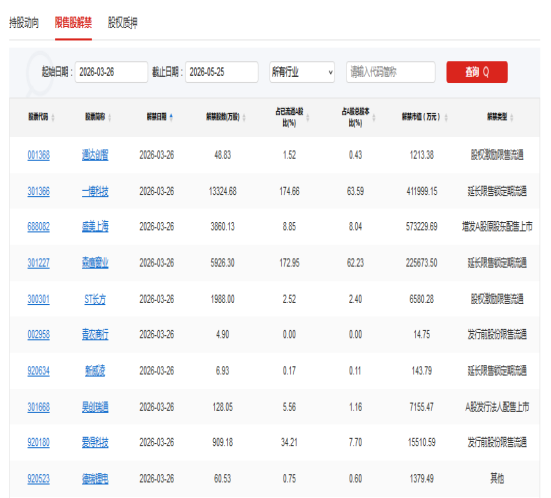Click the end date field 2026-05-25

[x=222, y=72]
